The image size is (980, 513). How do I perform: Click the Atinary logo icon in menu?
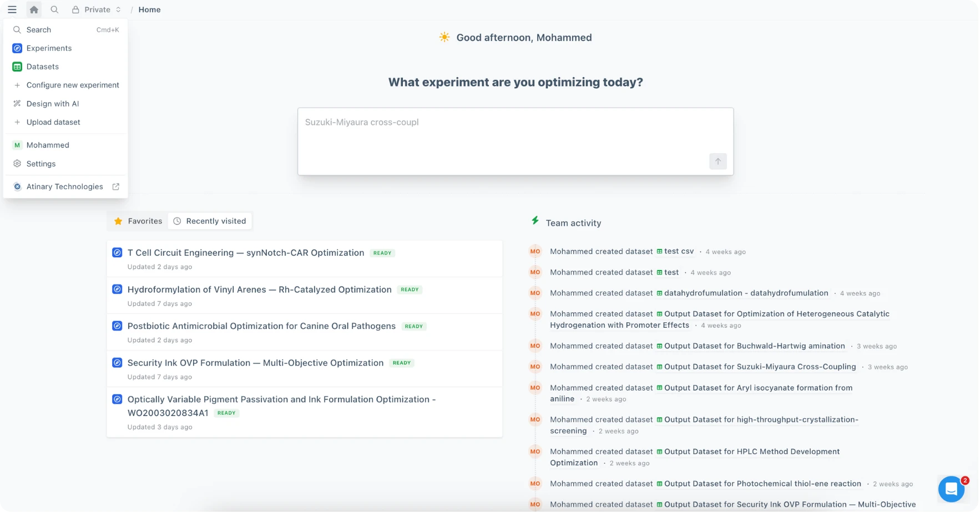tap(17, 187)
